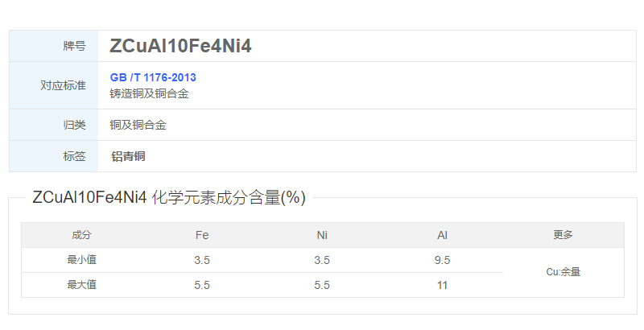Viewport: 644px width, 330px height.
Task: Click the 最小值 row label
Action: [x=81, y=260]
